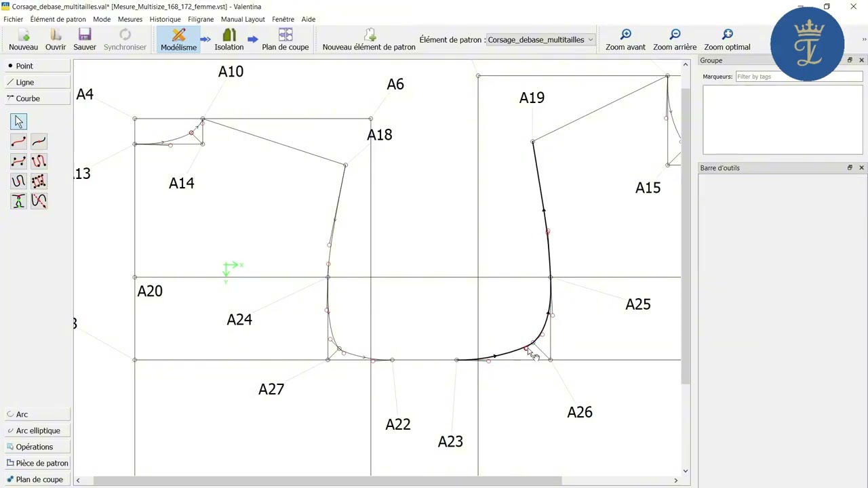Switch to Isolation mode

click(x=229, y=40)
